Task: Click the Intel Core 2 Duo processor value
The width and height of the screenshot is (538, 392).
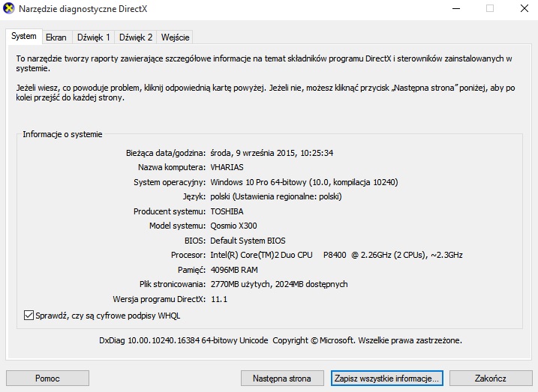Action: (336, 255)
